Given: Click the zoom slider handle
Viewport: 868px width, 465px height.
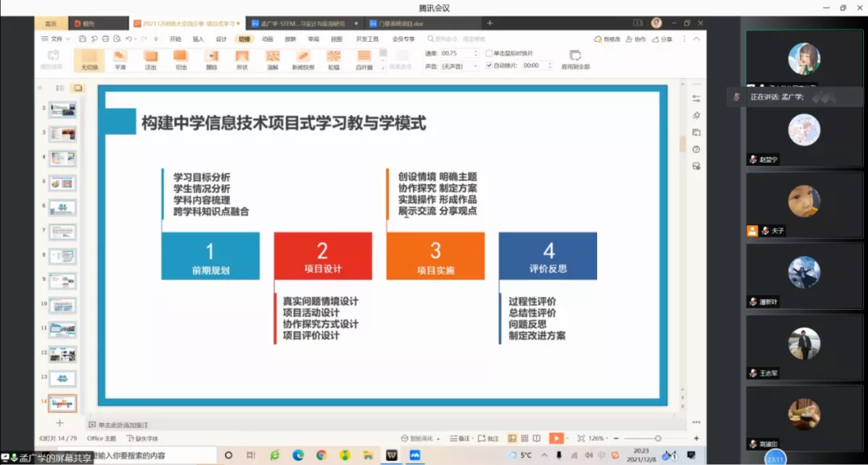Looking at the screenshot, I should click(x=657, y=438).
